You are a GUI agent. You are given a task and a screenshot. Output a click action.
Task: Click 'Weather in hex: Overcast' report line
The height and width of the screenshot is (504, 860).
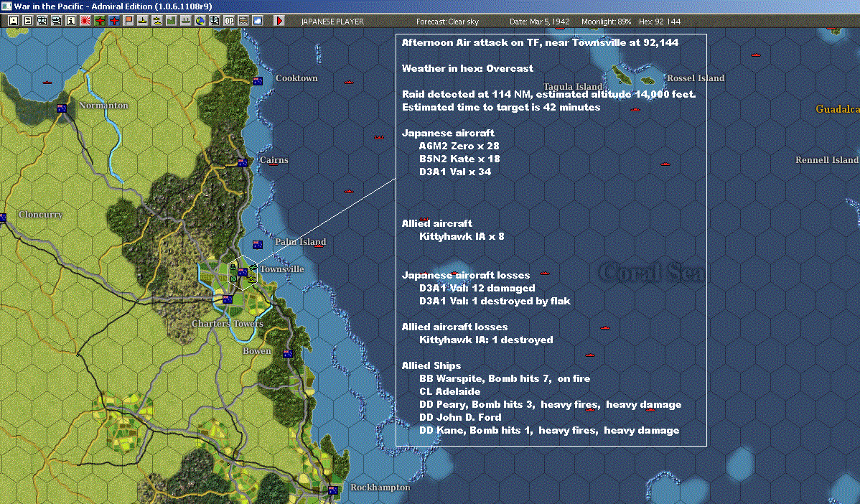[467, 68]
